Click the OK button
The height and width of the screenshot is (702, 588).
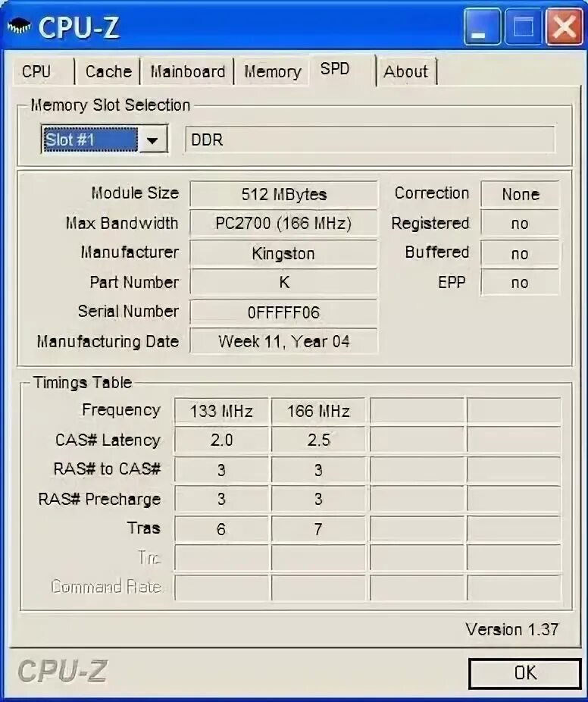point(525,673)
